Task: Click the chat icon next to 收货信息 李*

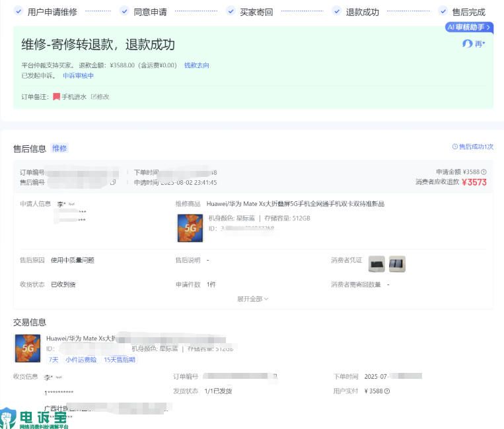Action: (x=59, y=378)
